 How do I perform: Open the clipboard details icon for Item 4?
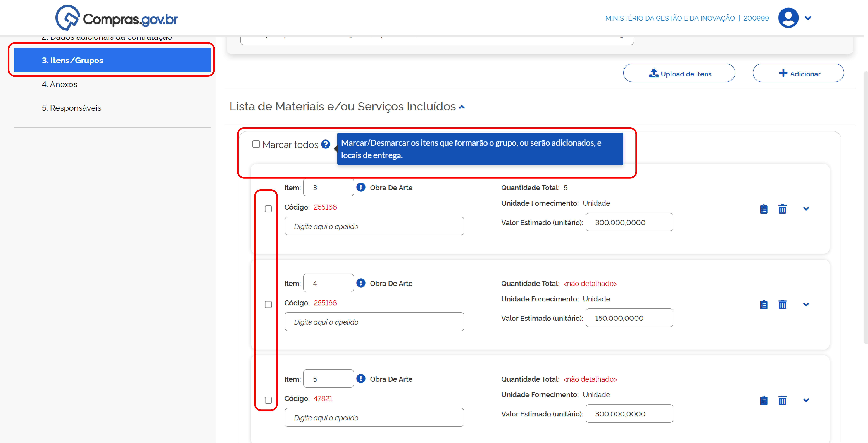(x=764, y=305)
